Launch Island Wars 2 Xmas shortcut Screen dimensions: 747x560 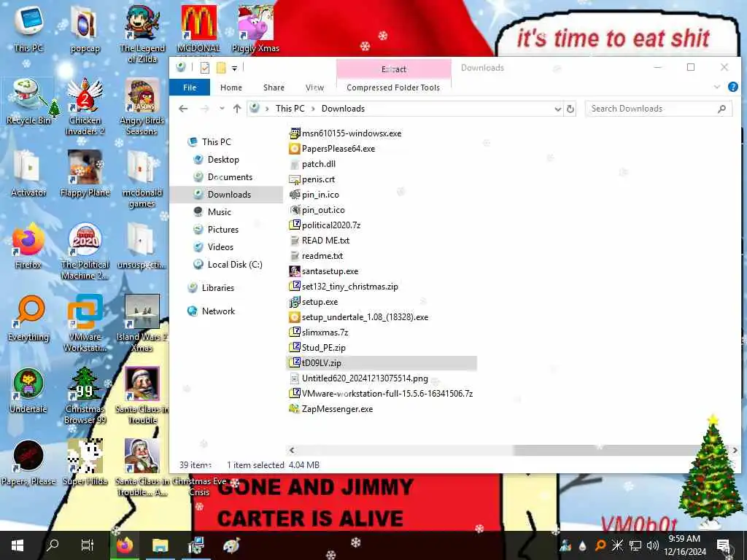[x=142, y=322]
